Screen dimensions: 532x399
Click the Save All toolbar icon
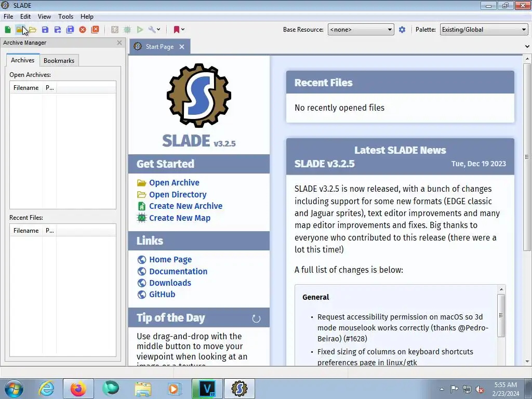click(x=70, y=30)
